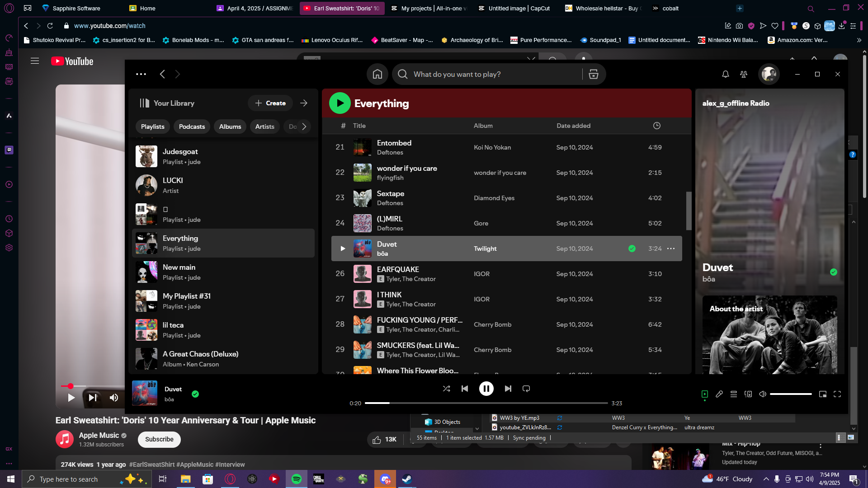868x488 pixels.
Task: Open the Queue icon
Action: click(734, 394)
